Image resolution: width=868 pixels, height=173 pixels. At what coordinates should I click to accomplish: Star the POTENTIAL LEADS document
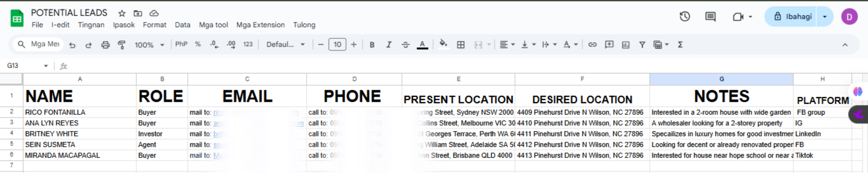122,13
